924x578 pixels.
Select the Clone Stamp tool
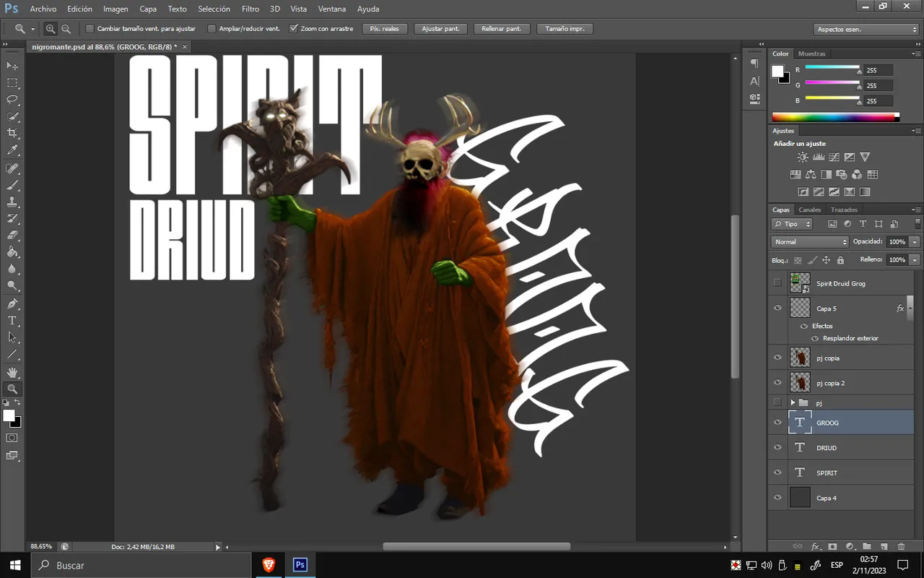(x=12, y=202)
